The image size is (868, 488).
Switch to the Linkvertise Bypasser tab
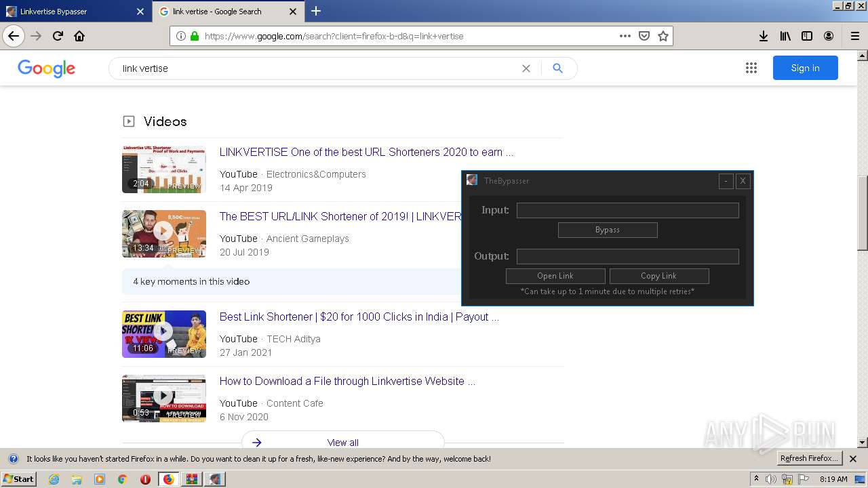click(75, 12)
